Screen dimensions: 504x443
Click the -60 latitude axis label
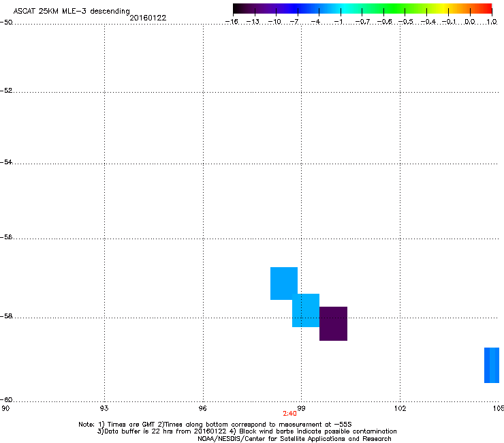pos(6,399)
